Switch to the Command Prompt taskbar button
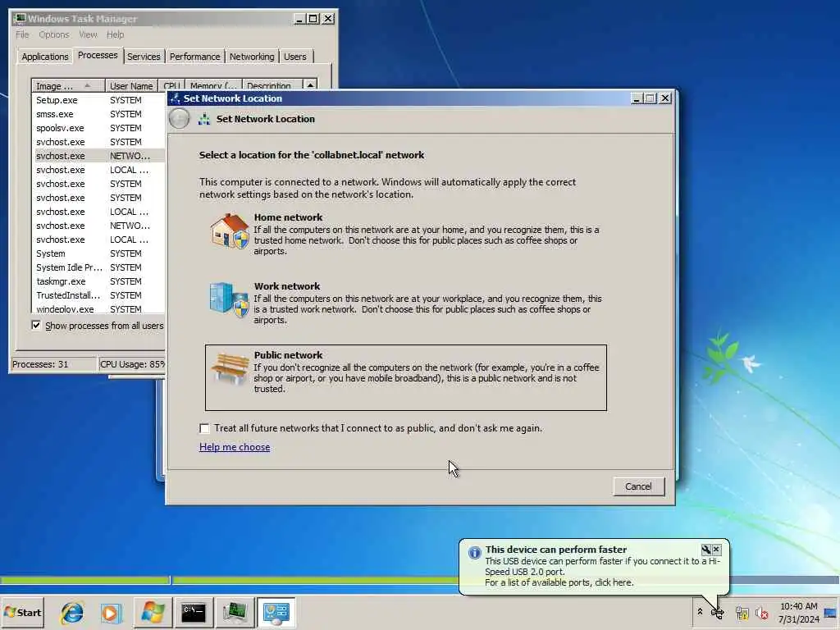Screen dimensions: 840x630 (x=194, y=612)
